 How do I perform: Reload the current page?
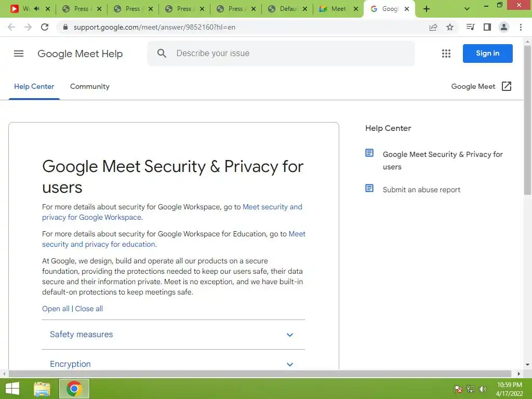pos(45,27)
